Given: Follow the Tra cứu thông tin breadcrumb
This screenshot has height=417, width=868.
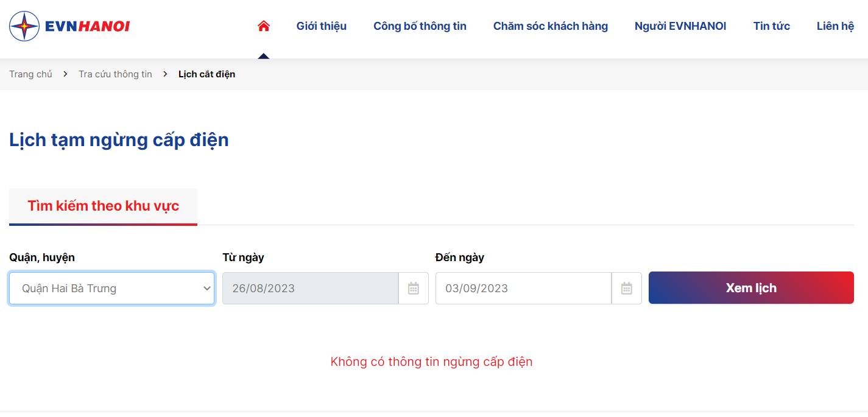Looking at the screenshot, I should click(x=115, y=74).
